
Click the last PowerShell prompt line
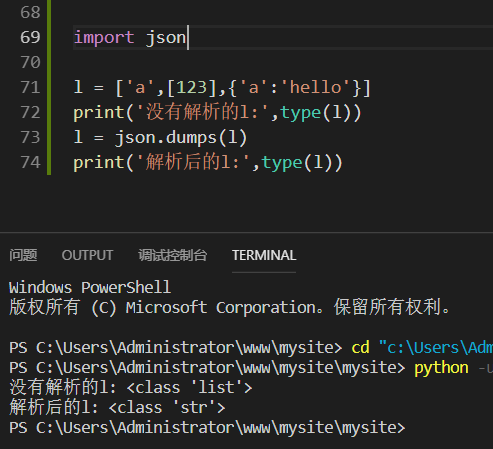[207, 428]
